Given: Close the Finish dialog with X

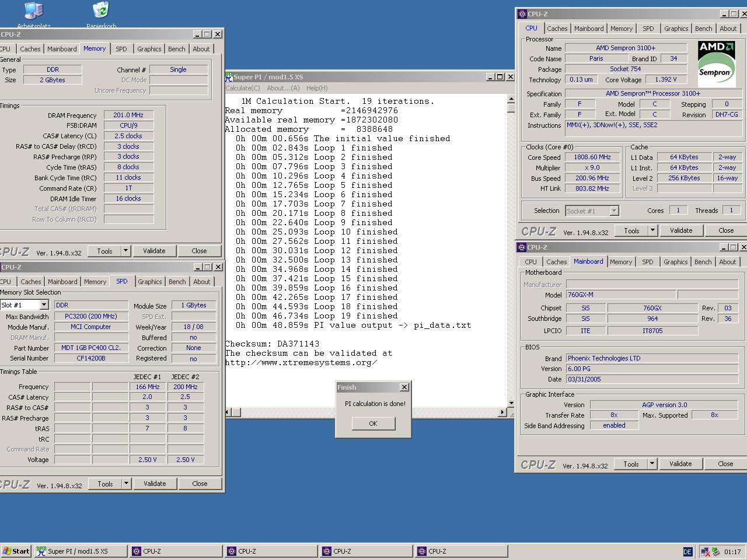Looking at the screenshot, I should [404, 387].
